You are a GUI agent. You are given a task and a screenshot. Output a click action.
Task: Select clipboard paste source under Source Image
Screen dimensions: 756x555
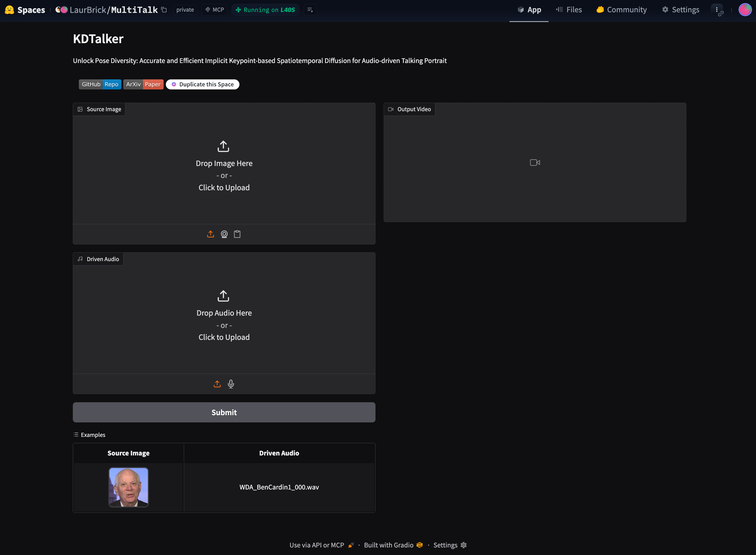(x=237, y=234)
